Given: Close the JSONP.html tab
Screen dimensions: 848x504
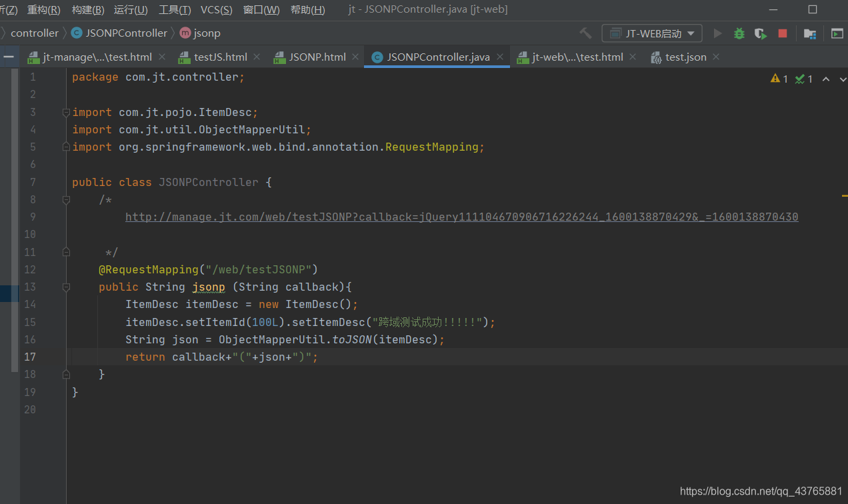Looking at the screenshot, I should click(x=355, y=57).
